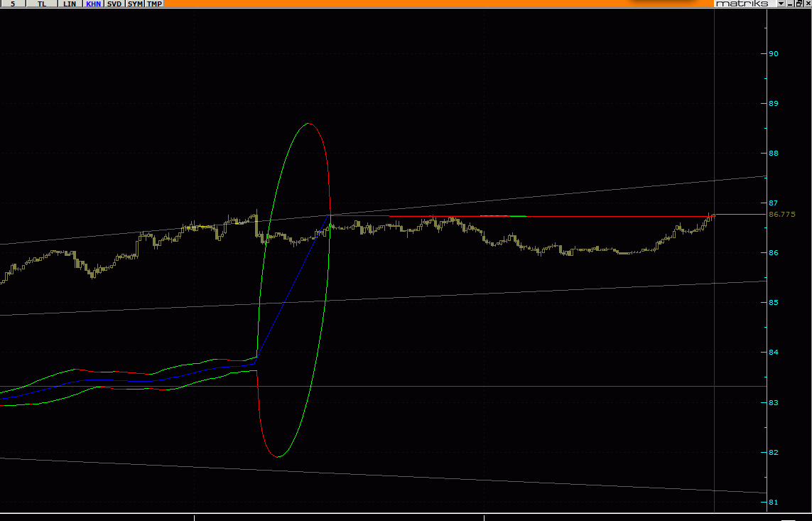The height and width of the screenshot is (521, 812).
Task: Select the blue diagonal indicator line segment
Action: 293,286
